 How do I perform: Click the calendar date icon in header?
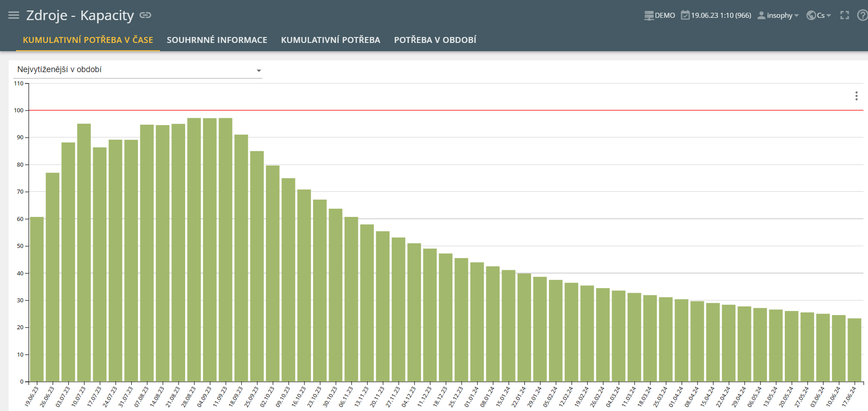pos(685,16)
